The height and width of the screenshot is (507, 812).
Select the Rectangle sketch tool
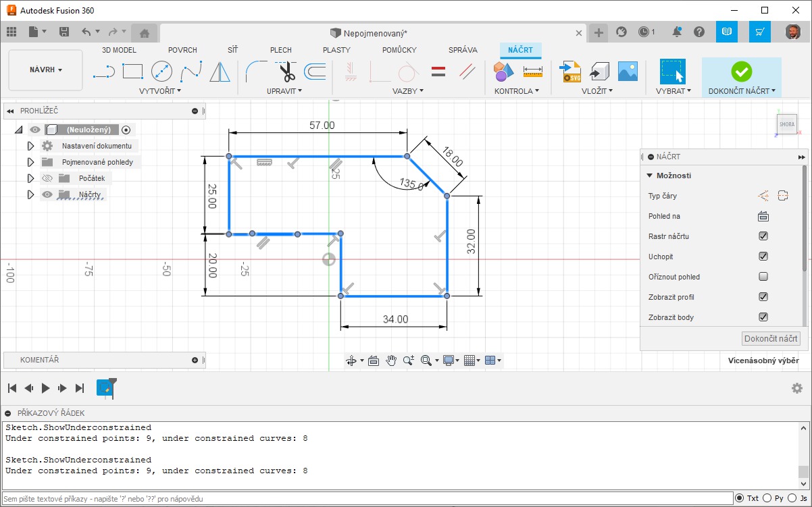132,71
